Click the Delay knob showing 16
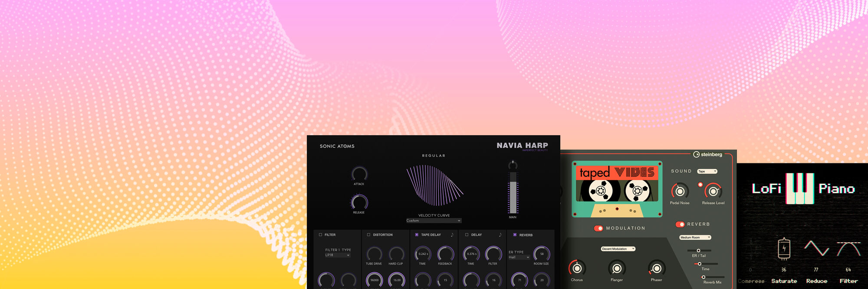This screenshot has height=289, width=868. pyautogui.click(x=493, y=280)
